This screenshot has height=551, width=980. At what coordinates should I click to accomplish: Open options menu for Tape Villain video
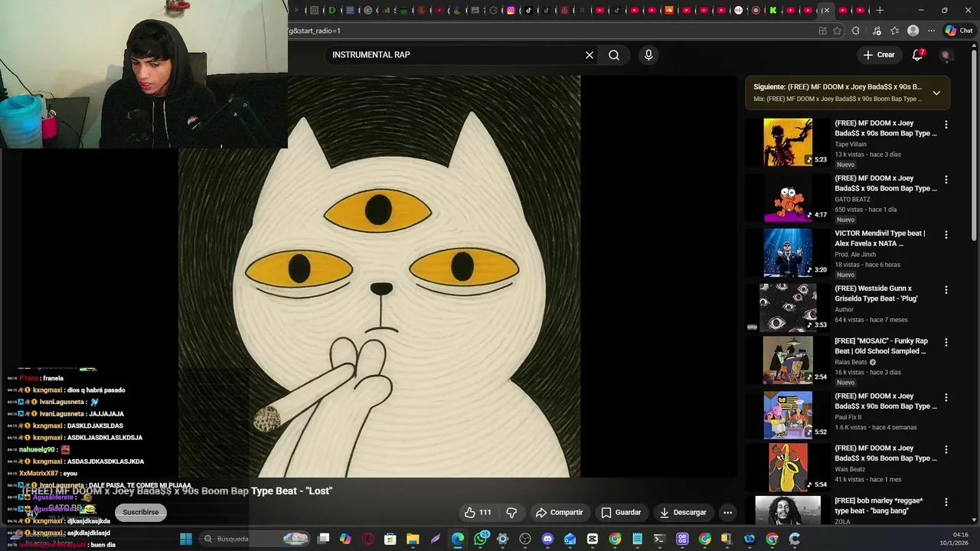(946, 124)
